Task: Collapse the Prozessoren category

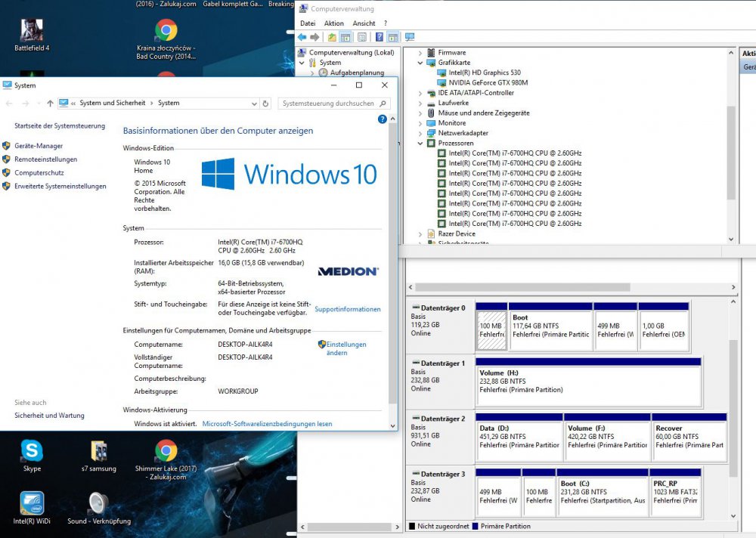Action: pos(420,143)
